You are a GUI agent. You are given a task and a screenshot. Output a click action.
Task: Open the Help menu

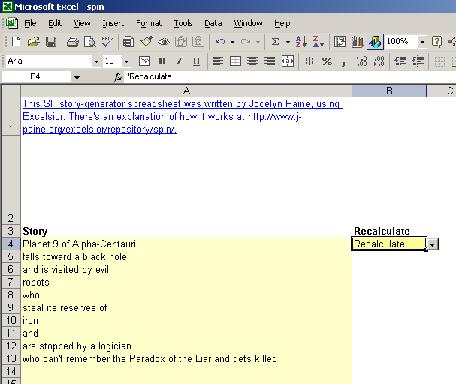pos(282,23)
